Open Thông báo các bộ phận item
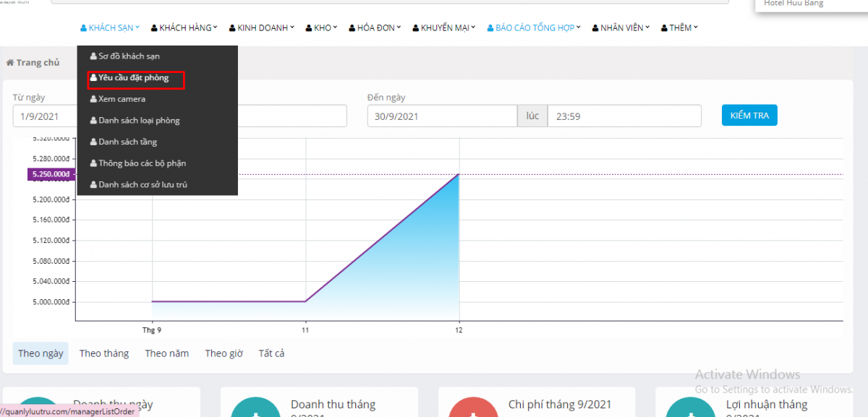Viewport: 868px width, 417px height. click(142, 163)
